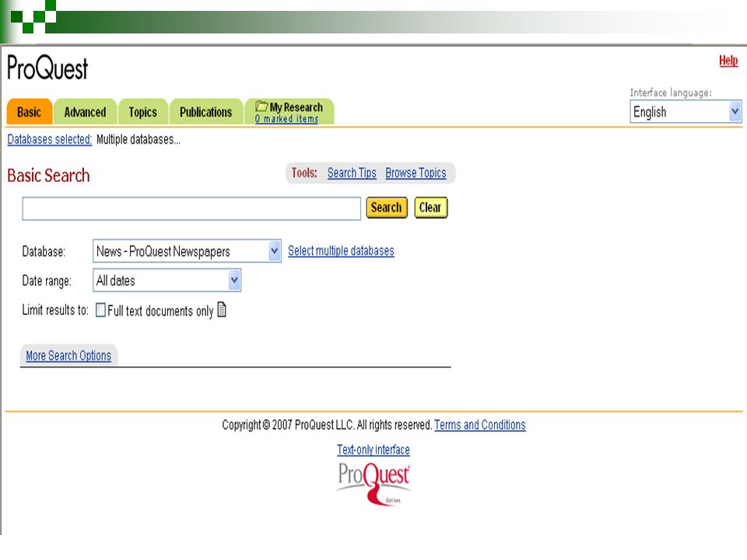747x560 pixels.
Task: Click the "Multiple databases..." text
Action: pyautogui.click(x=139, y=139)
